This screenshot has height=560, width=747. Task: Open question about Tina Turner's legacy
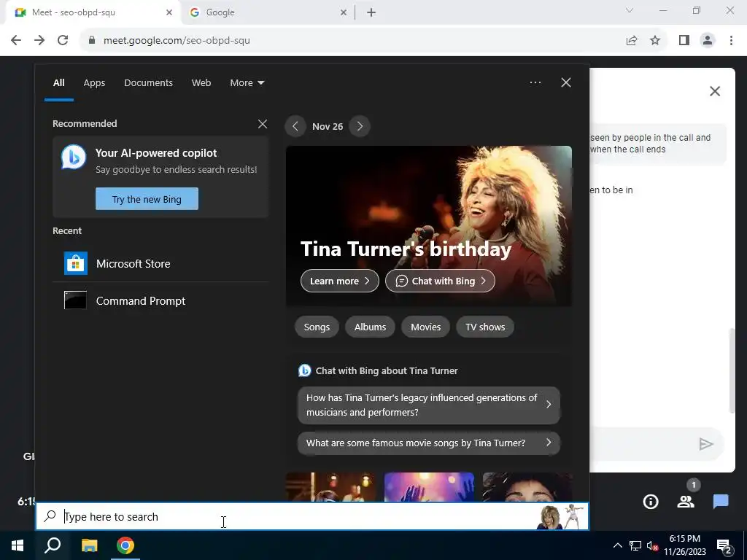pos(429,405)
